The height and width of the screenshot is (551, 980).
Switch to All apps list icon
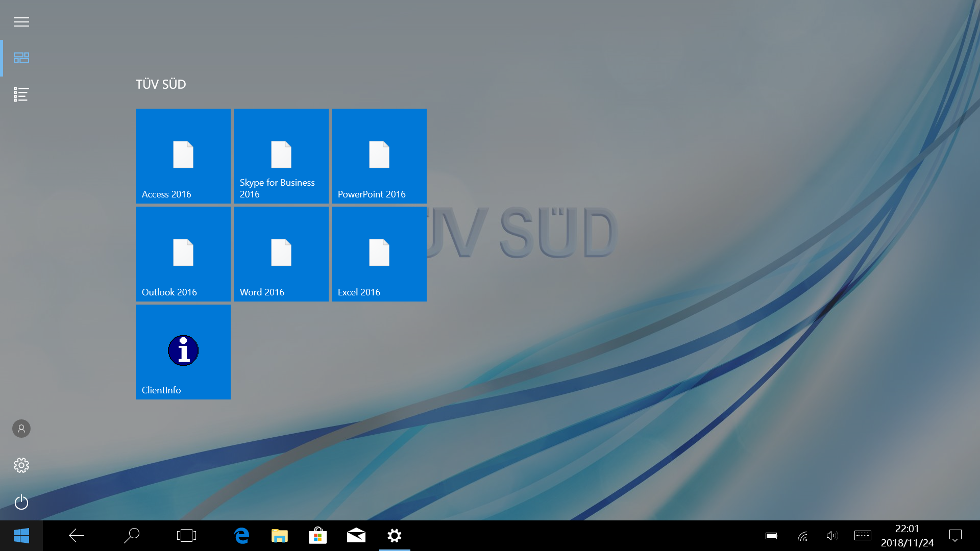(x=21, y=94)
